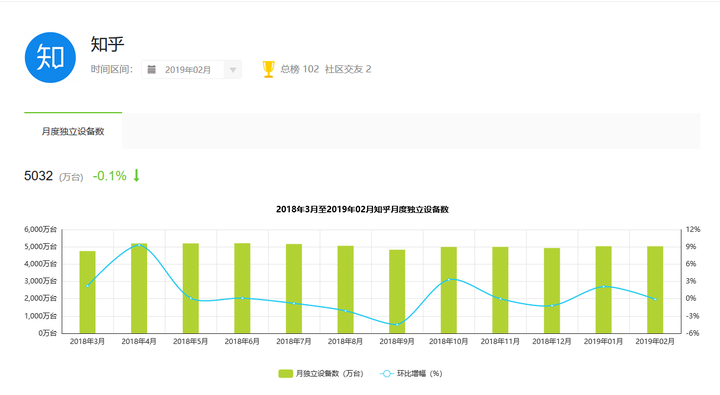
Task: Click the 知乎 app title
Action: pos(107,44)
